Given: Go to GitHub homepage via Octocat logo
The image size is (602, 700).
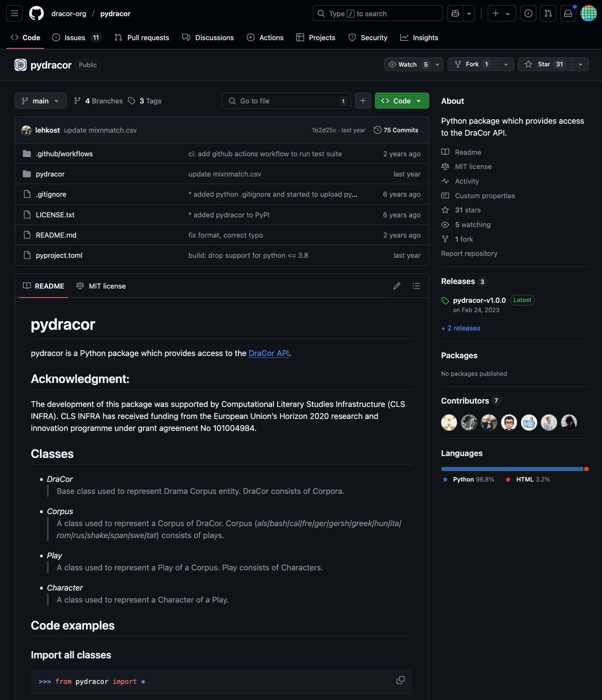Looking at the screenshot, I should (x=36, y=13).
